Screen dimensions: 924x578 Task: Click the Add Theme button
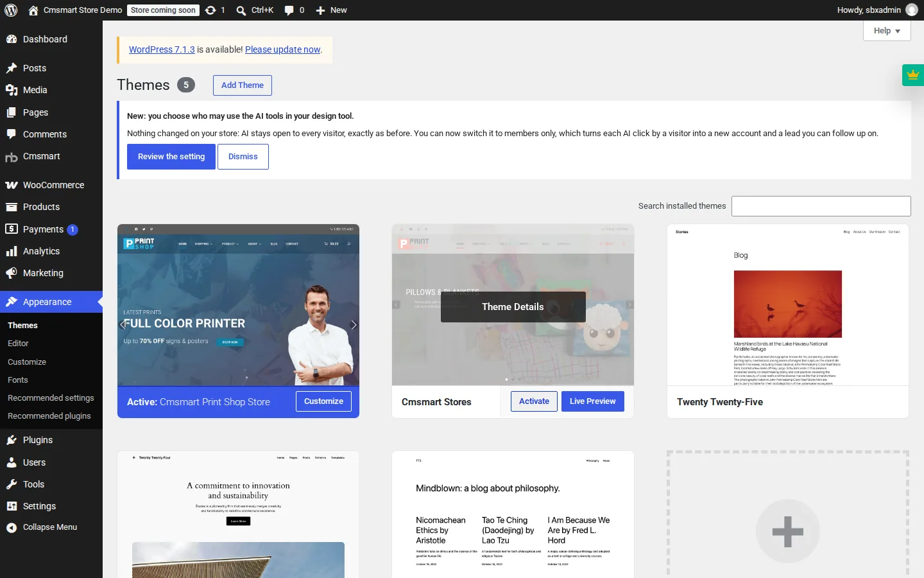coord(243,85)
